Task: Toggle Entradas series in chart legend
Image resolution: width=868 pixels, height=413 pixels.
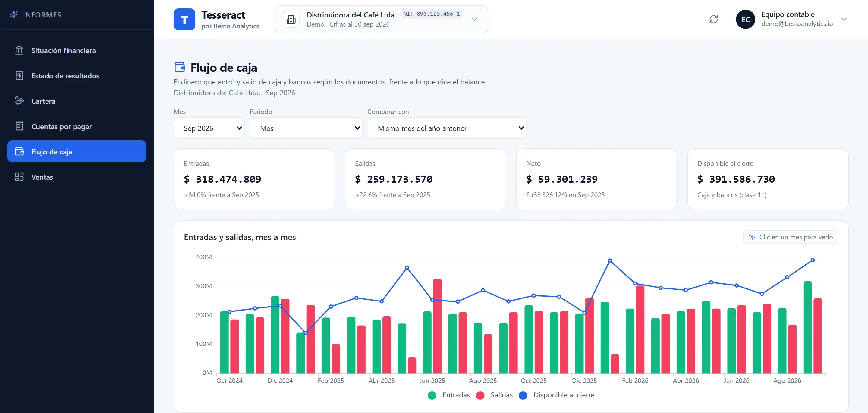Action: pyautogui.click(x=448, y=395)
